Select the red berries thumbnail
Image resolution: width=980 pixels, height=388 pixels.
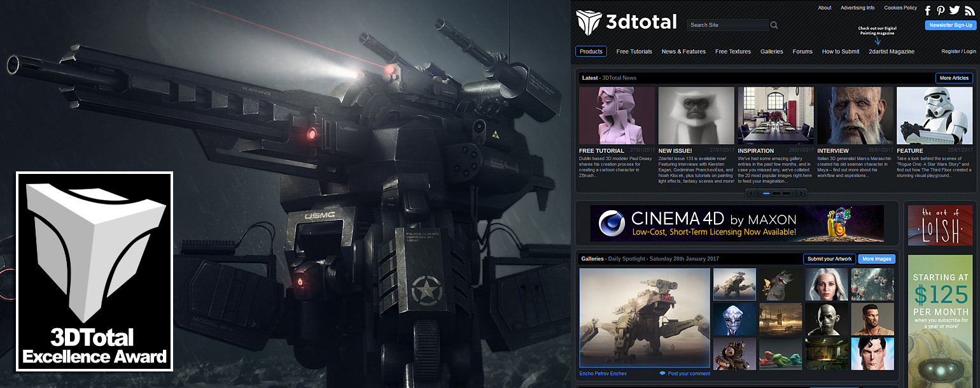(x=872, y=284)
